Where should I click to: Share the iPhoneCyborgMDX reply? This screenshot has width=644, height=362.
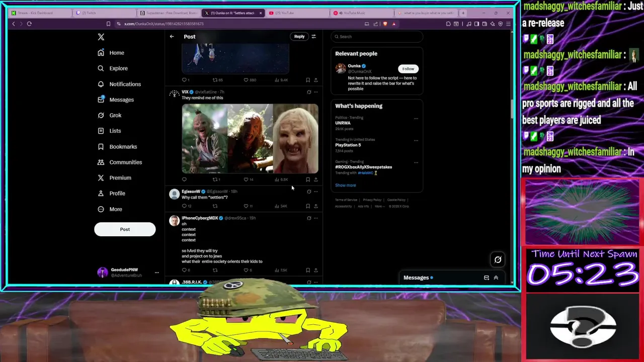316,270
